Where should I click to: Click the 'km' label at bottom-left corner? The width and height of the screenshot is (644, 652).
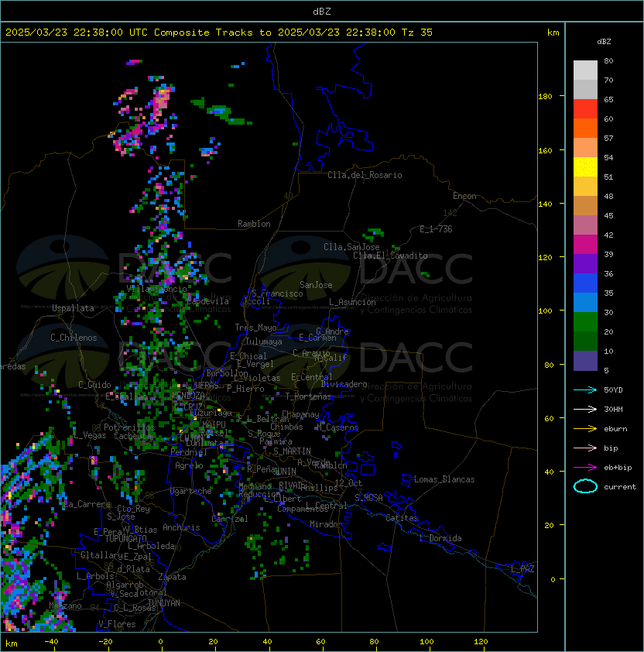pos(12,643)
